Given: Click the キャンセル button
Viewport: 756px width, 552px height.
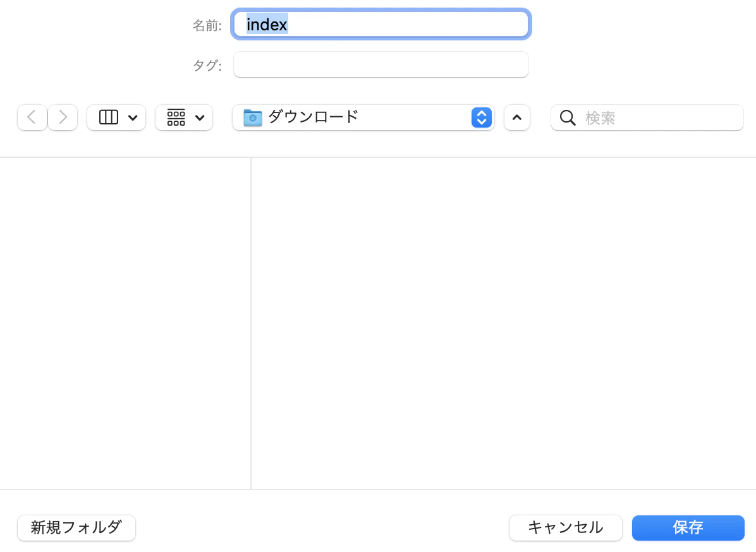Looking at the screenshot, I should click(565, 527).
